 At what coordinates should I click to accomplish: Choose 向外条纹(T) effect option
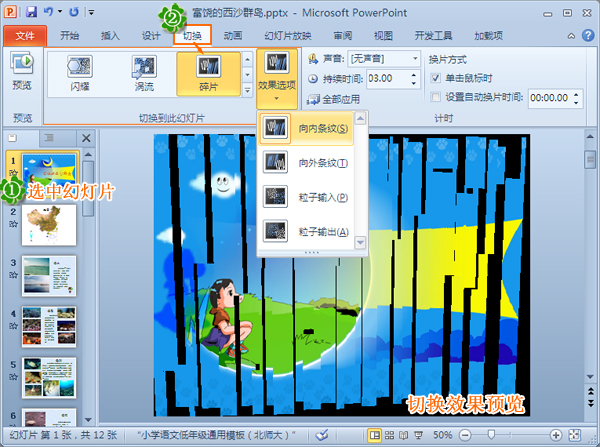click(x=305, y=163)
